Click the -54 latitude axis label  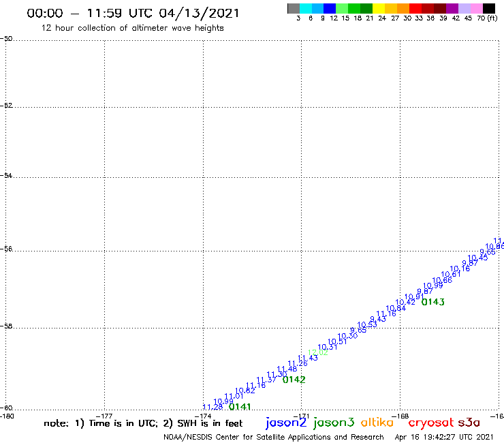tap(6, 176)
